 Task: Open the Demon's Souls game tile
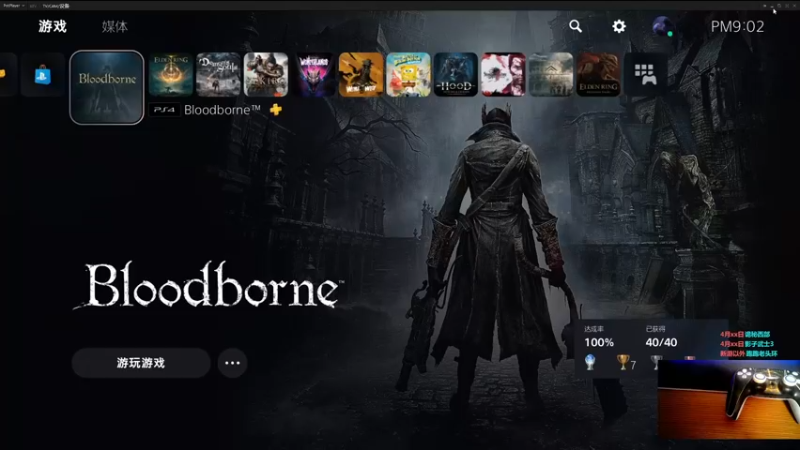tap(218, 74)
